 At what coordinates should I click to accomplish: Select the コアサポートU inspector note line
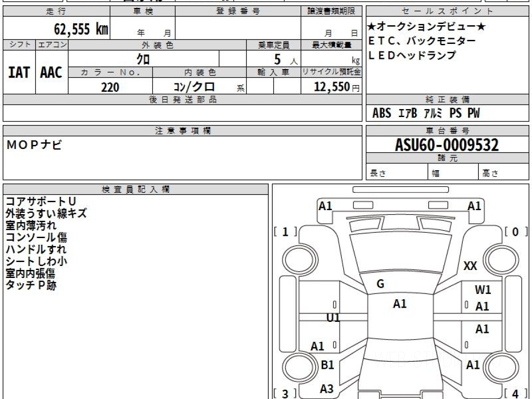(41, 201)
